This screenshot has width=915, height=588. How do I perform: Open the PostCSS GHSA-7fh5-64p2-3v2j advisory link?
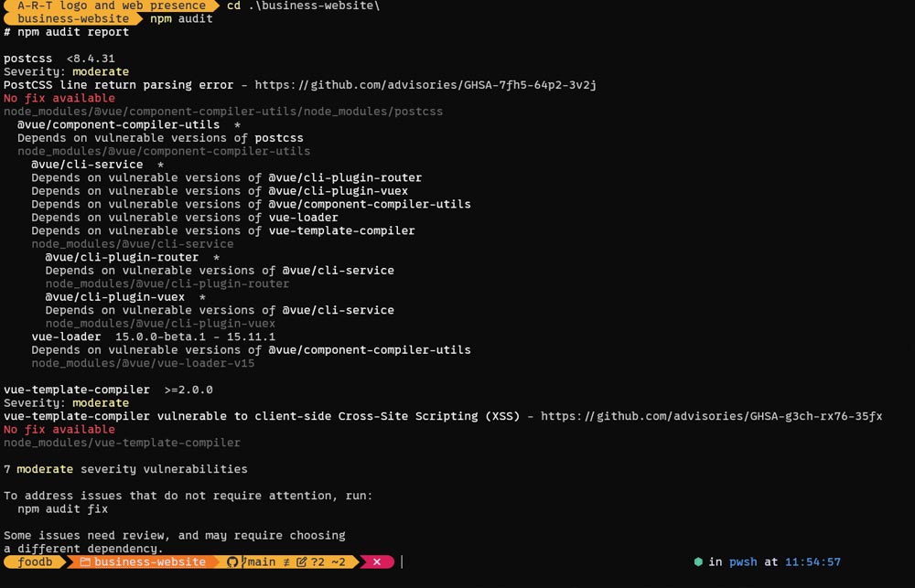[425, 85]
